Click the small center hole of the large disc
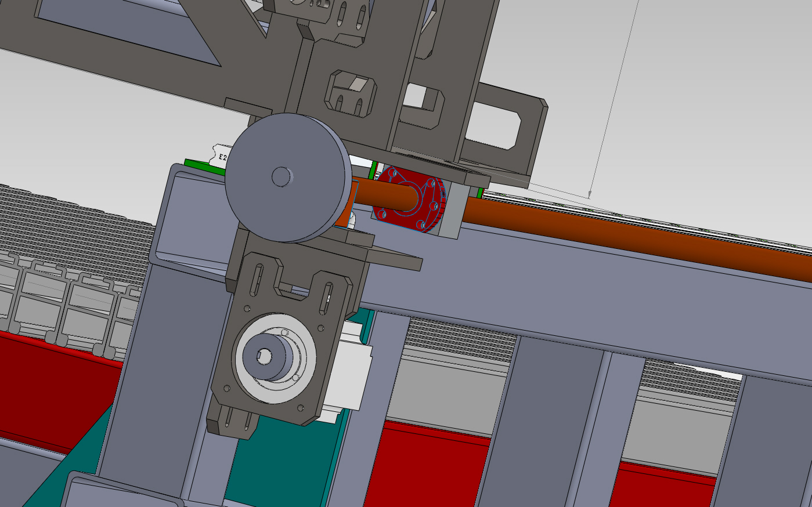The height and width of the screenshot is (507, 812). coord(282,176)
